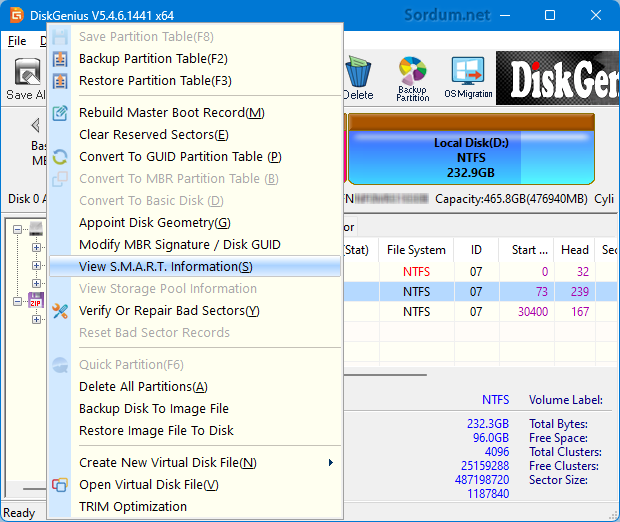
Task: Expand the partition node under the ZIP drive
Action: (36, 320)
